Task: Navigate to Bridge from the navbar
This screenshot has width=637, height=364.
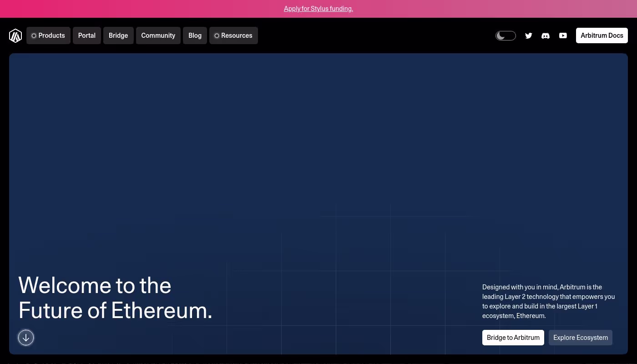Action: click(118, 35)
